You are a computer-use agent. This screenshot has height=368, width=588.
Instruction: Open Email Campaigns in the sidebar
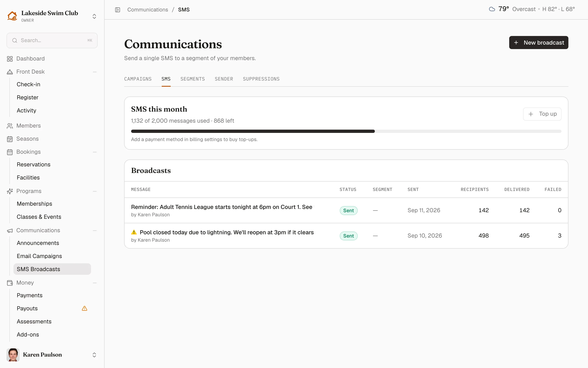pos(39,256)
